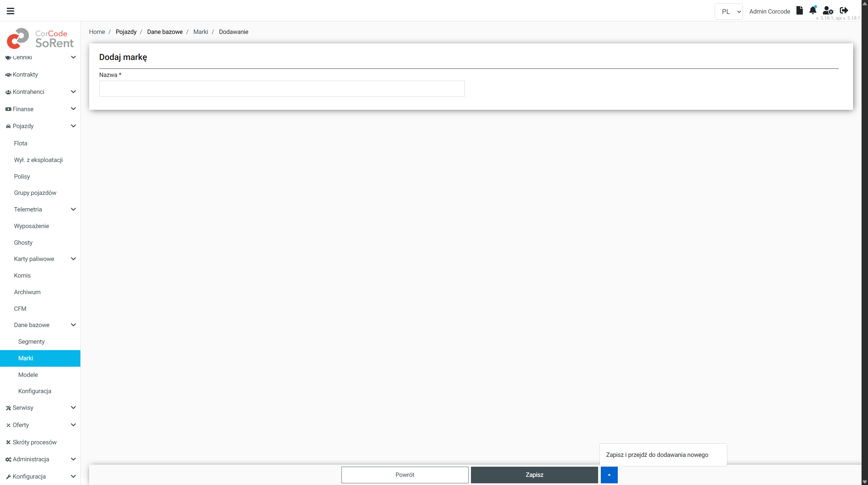Click the Zapisz button
Screen dimensions: 868x485
[534, 475]
